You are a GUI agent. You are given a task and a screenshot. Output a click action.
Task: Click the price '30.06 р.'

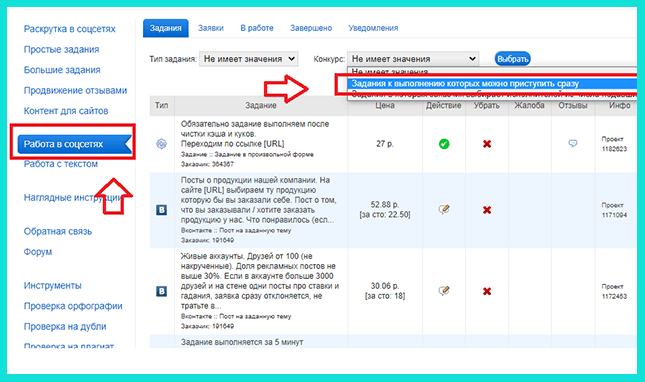coord(385,286)
